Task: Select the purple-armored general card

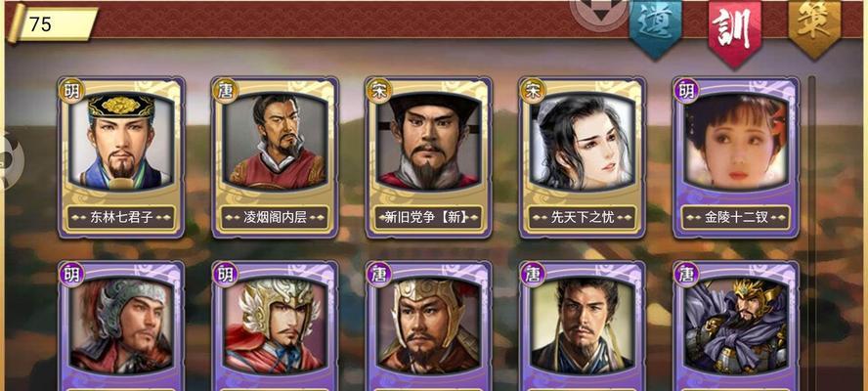Action: pyautogui.click(x=736, y=326)
